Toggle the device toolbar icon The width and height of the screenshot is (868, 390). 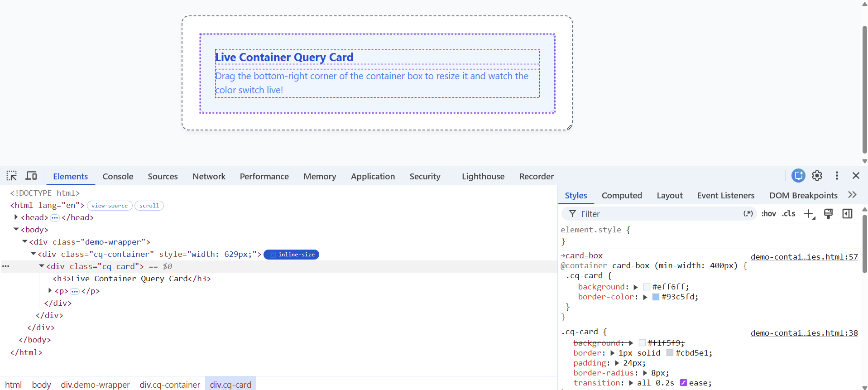point(31,176)
